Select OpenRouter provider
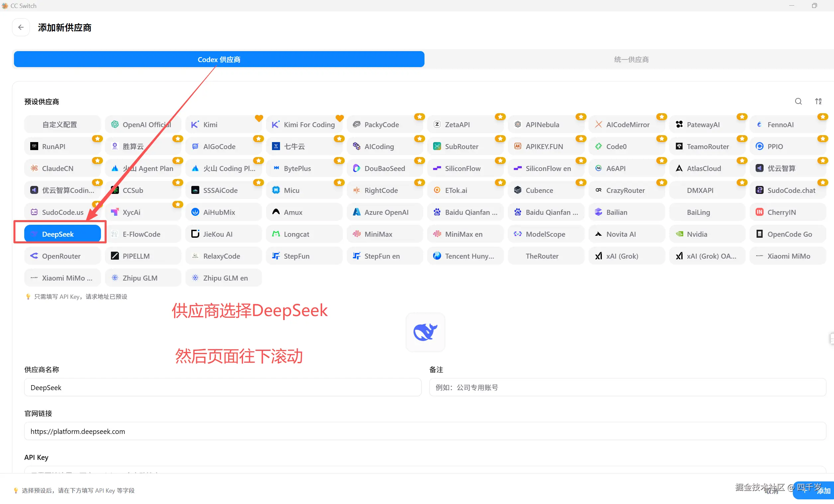This screenshot has height=504, width=834. click(63, 256)
